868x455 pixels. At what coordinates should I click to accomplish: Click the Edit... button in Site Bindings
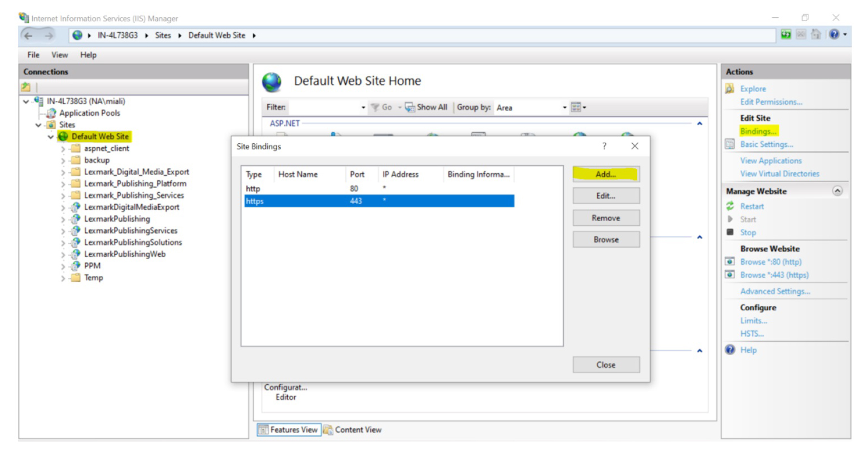[x=606, y=196]
